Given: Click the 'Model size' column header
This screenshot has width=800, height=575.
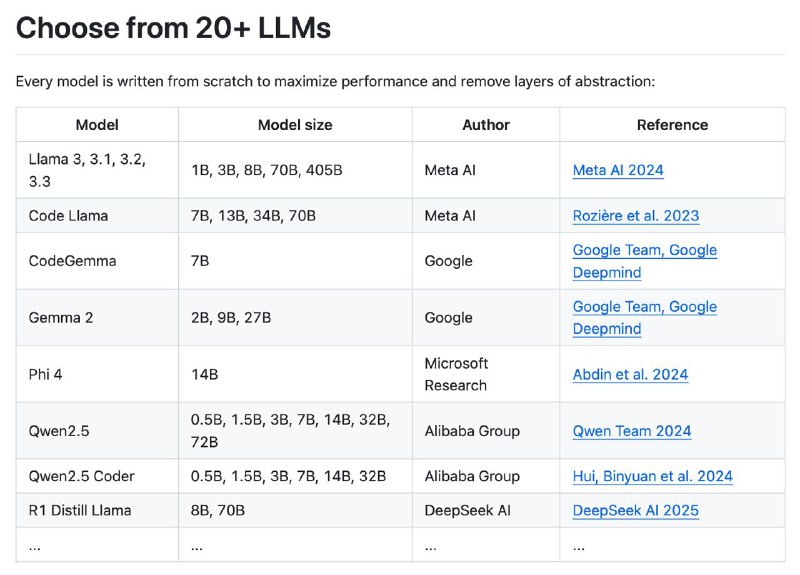Looking at the screenshot, I should (x=295, y=125).
